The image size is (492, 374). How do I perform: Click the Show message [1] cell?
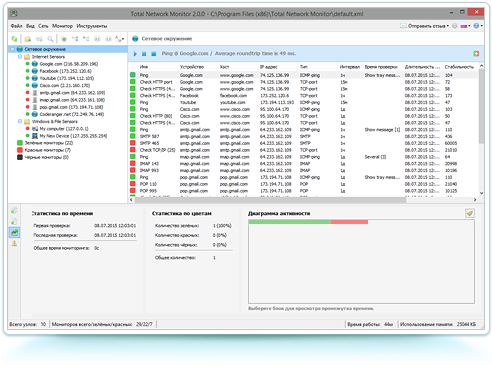point(382,130)
